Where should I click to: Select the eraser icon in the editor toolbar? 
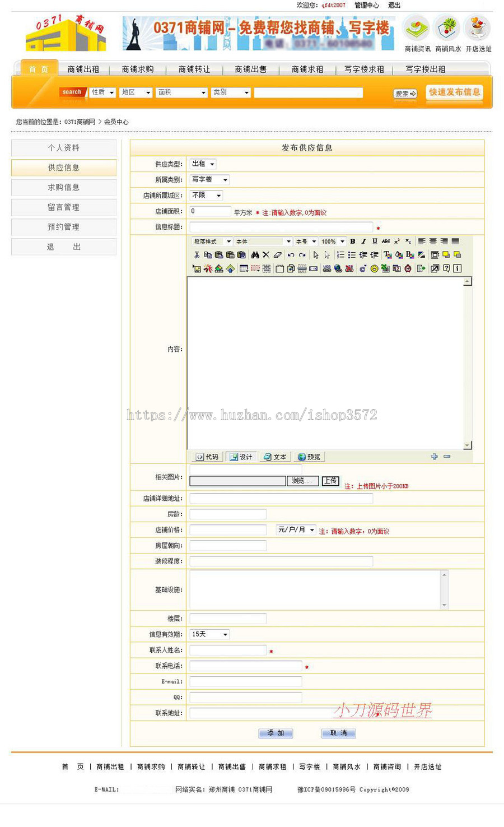coord(277,254)
